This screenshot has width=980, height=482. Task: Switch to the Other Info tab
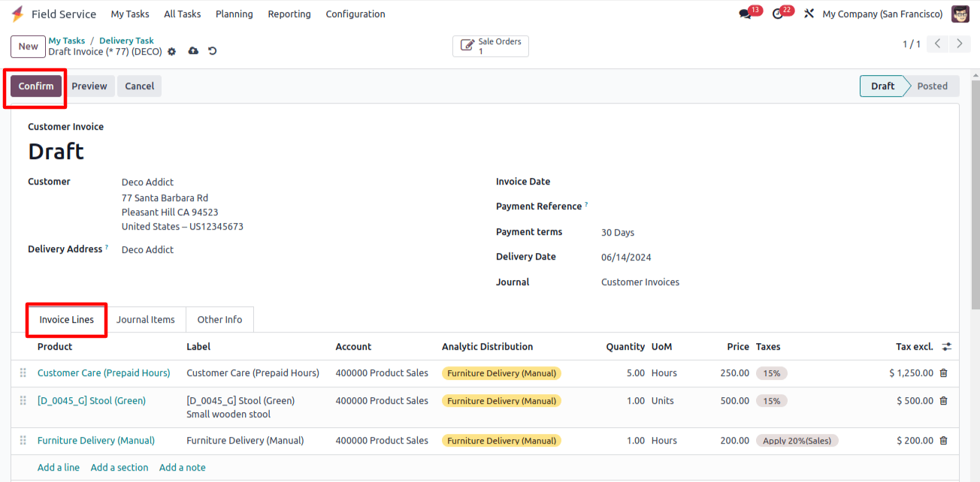point(219,320)
